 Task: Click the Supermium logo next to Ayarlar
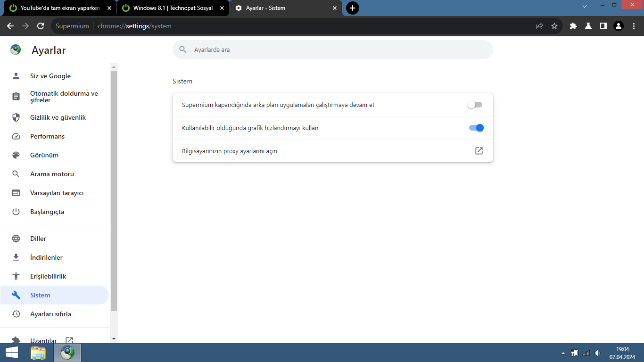[16, 50]
